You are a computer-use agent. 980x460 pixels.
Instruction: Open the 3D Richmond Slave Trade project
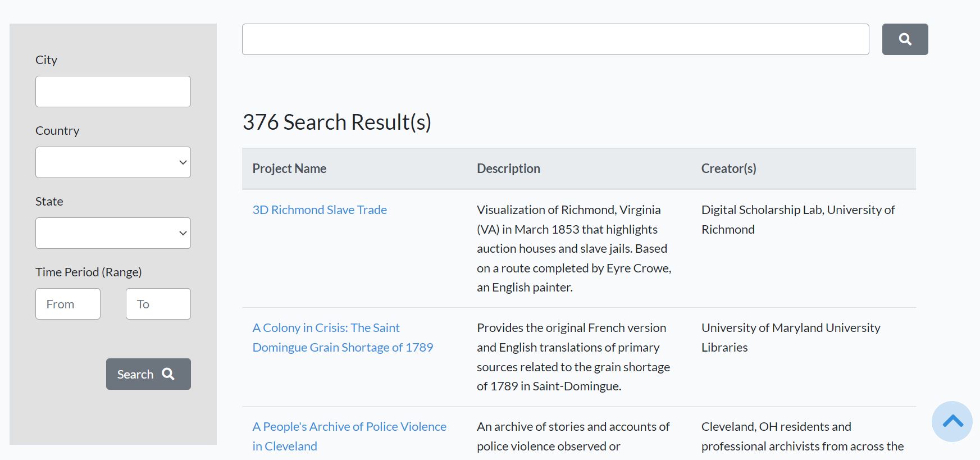pyautogui.click(x=319, y=209)
